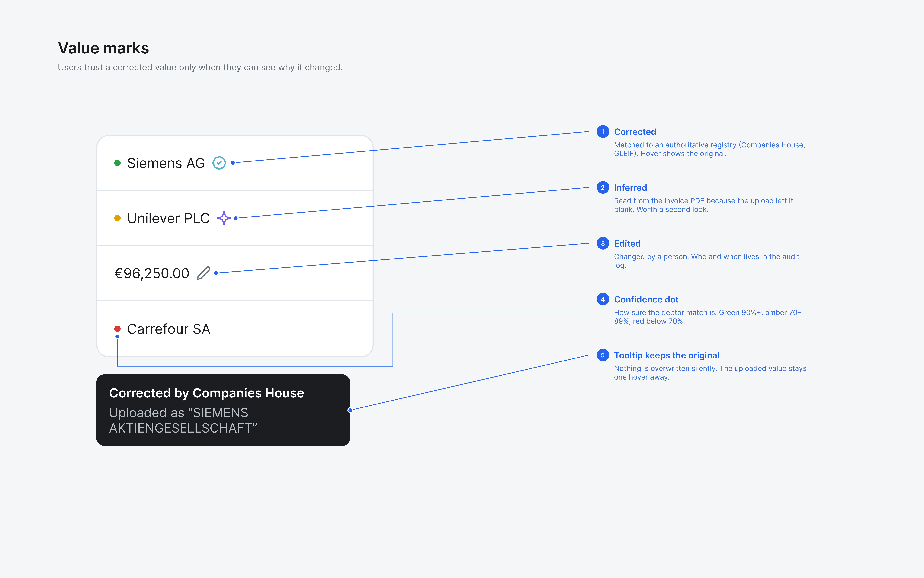Click the 'Value marks' page heading
The width and height of the screenshot is (924, 578).
[103, 48]
